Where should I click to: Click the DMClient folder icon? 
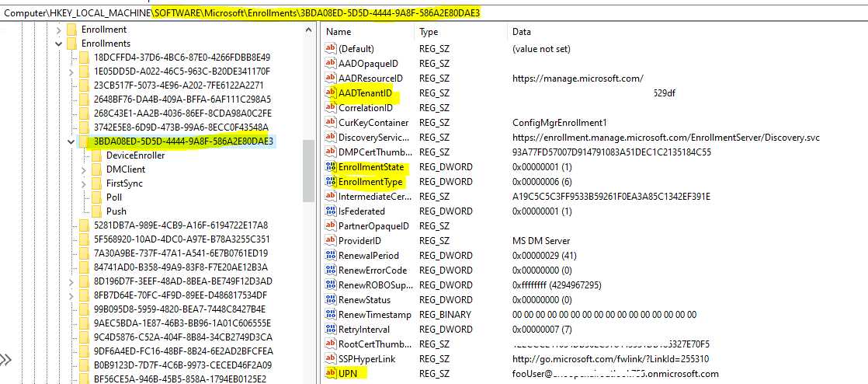tap(97, 169)
